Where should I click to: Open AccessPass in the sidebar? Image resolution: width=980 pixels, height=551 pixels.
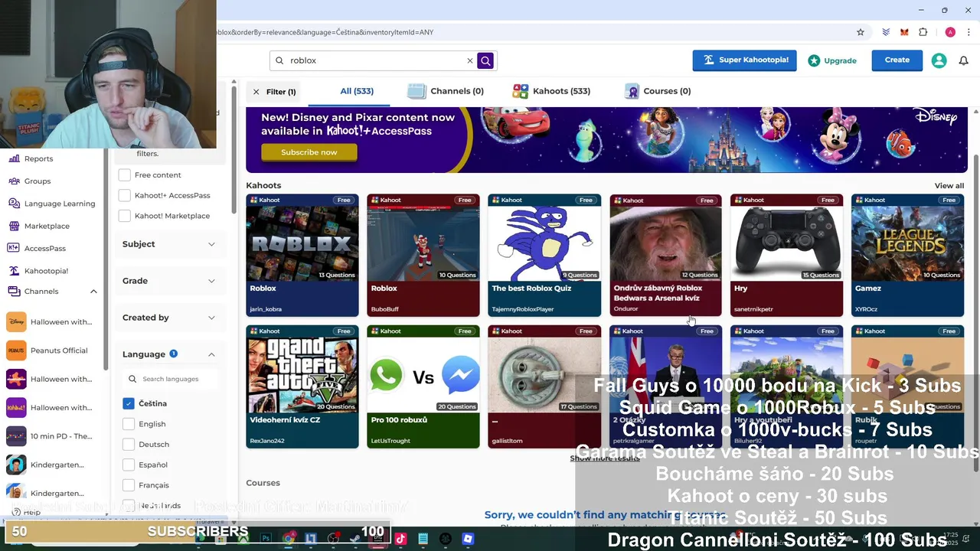pyautogui.click(x=45, y=248)
